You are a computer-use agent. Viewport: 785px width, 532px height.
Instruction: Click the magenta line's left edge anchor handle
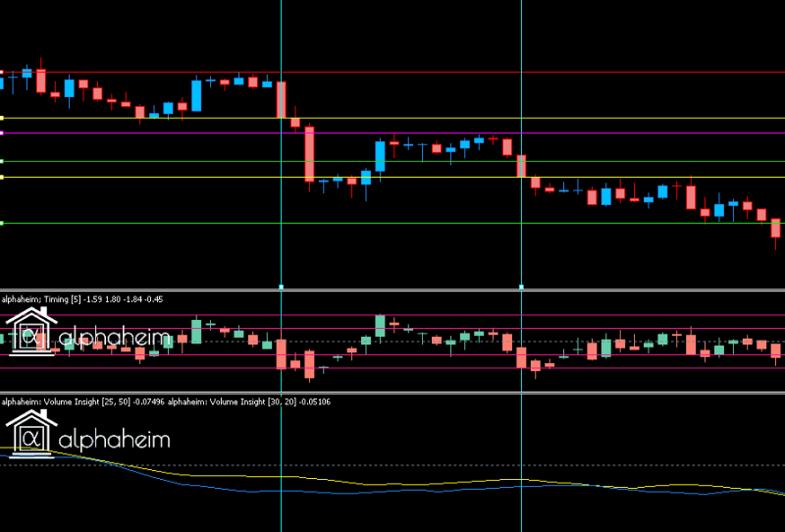tap(2, 133)
